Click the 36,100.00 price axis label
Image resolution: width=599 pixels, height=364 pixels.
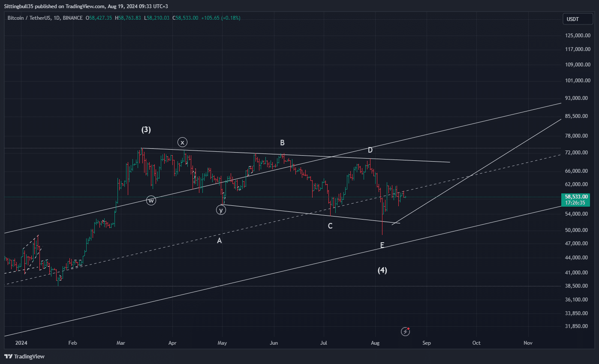577,300
